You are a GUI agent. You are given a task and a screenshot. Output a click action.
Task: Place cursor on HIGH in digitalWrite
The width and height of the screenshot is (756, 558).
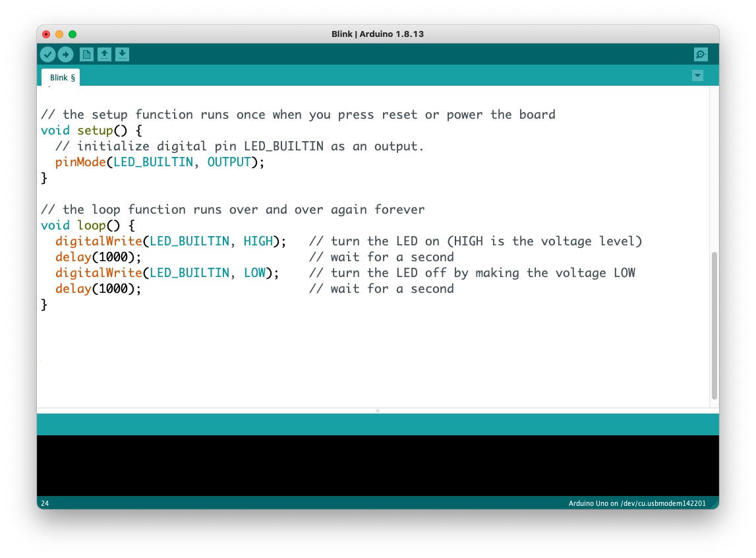point(258,241)
